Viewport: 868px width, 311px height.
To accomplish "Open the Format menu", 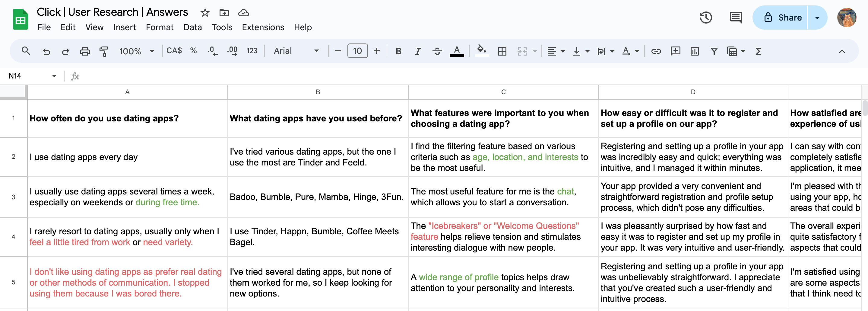I will click(159, 27).
